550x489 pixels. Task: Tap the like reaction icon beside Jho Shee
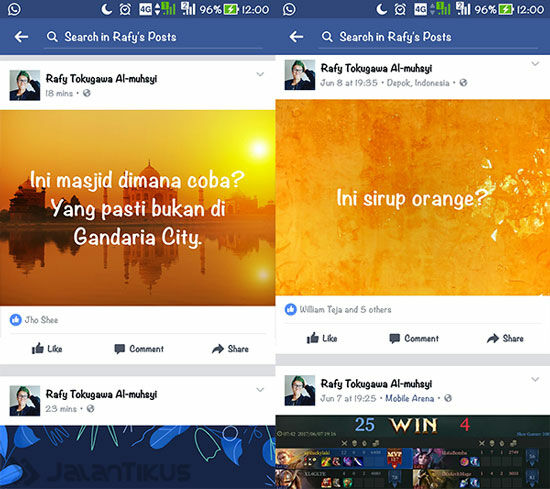[15, 320]
